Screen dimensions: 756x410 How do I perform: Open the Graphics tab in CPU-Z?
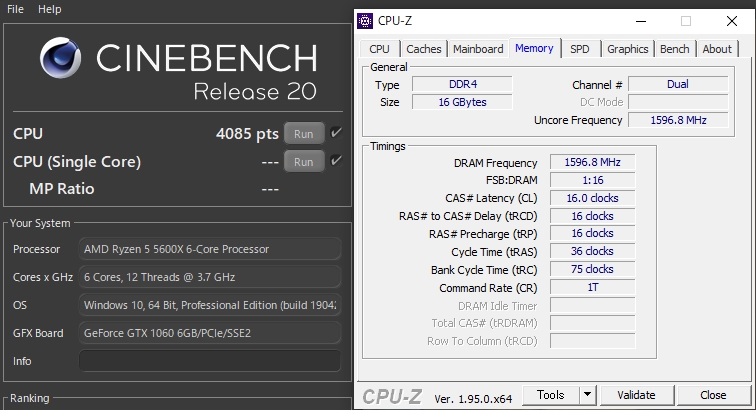tap(627, 49)
